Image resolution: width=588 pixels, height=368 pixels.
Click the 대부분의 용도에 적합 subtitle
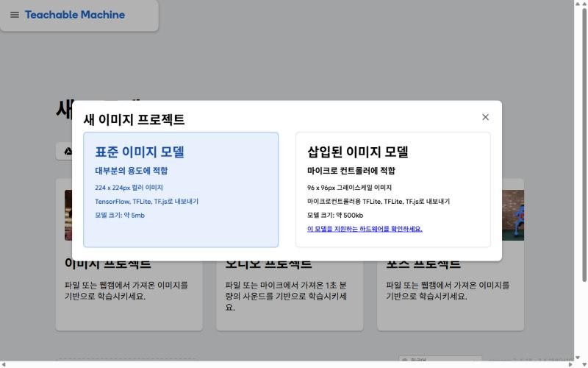coord(132,171)
